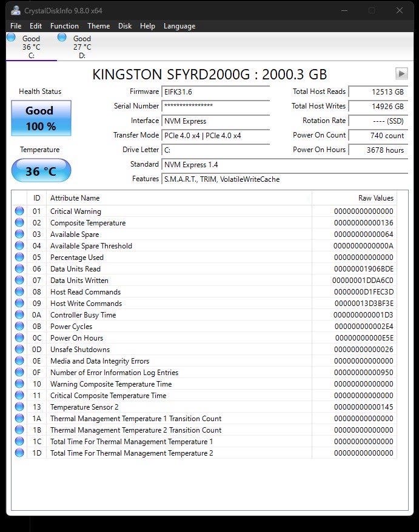419x532 pixels.
Task: Open the Help menu
Action: point(147,26)
